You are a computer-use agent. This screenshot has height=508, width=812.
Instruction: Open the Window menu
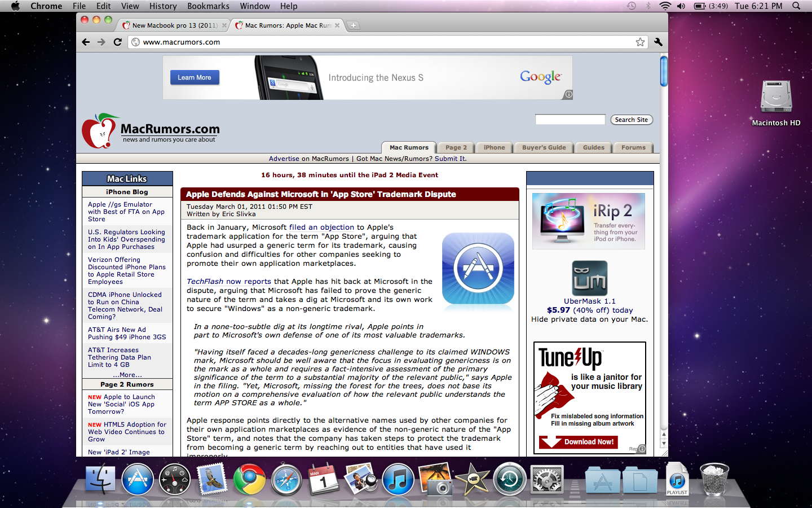tap(255, 6)
